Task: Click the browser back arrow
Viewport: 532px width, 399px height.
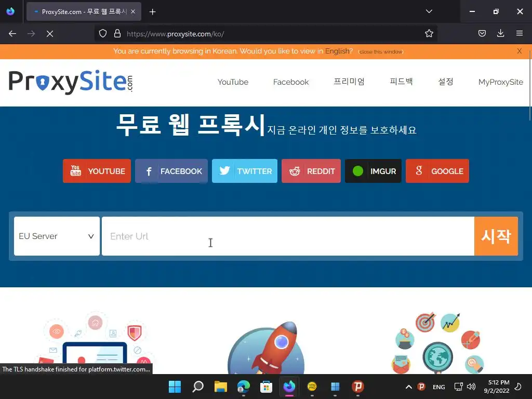Action: (12, 34)
